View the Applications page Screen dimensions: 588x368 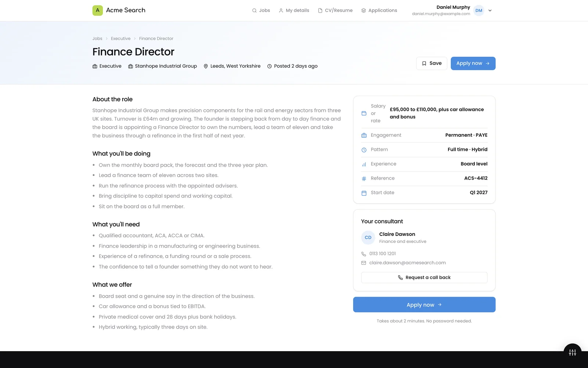coord(379,10)
